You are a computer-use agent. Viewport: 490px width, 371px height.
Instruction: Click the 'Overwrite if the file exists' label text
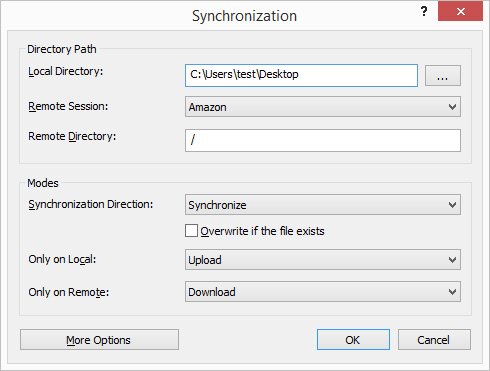pyautogui.click(x=262, y=231)
